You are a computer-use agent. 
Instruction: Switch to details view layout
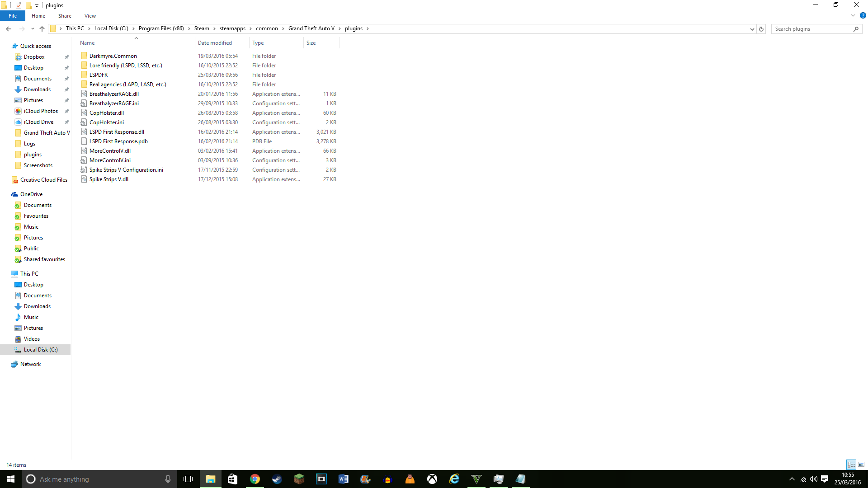[x=852, y=465]
